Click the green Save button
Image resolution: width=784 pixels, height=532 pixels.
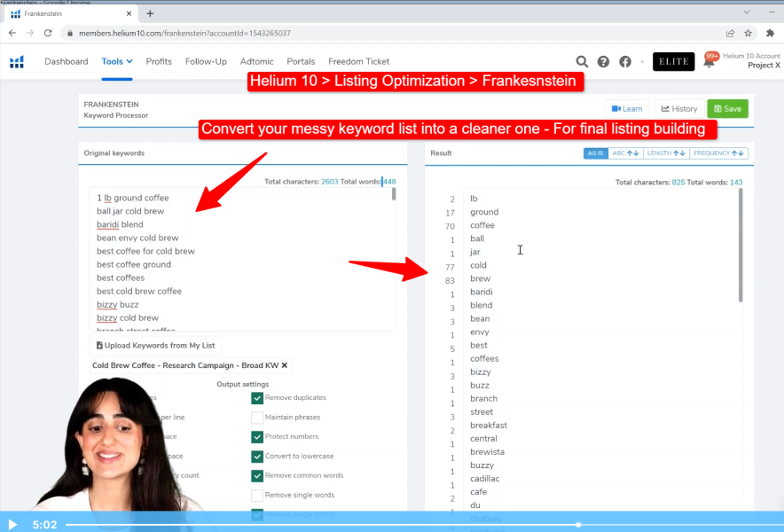coord(727,109)
